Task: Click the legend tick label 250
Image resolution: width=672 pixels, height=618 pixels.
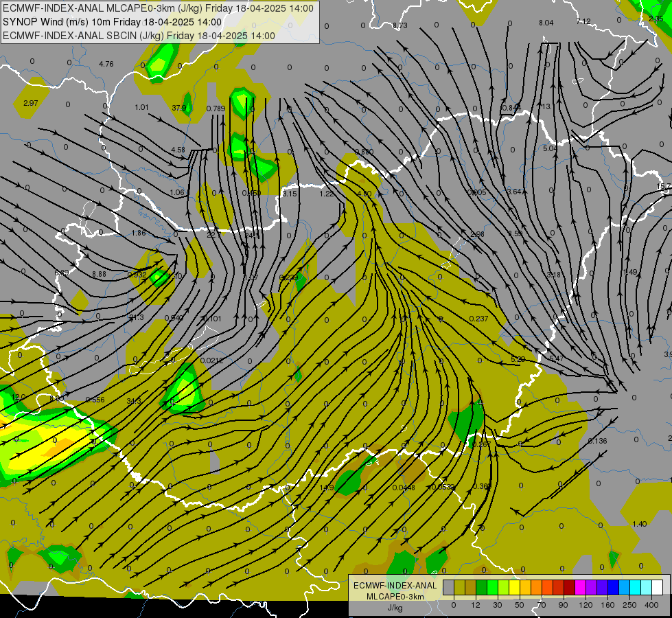Action: [629, 605]
